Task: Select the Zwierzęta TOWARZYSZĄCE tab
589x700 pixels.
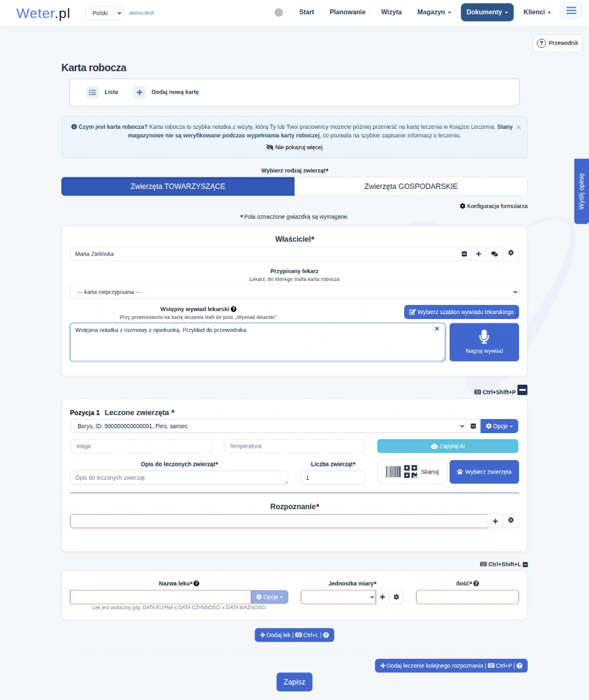Action: tap(178, 187)
